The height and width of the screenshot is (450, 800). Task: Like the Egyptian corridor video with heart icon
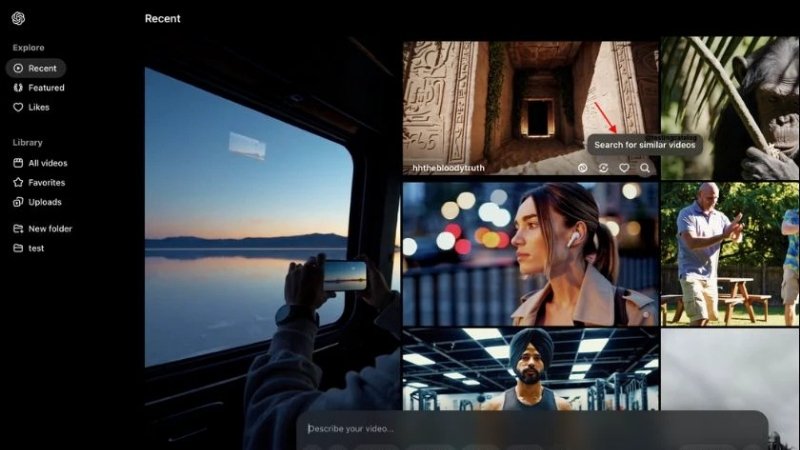pyautogui.click(x=624, y=168)
